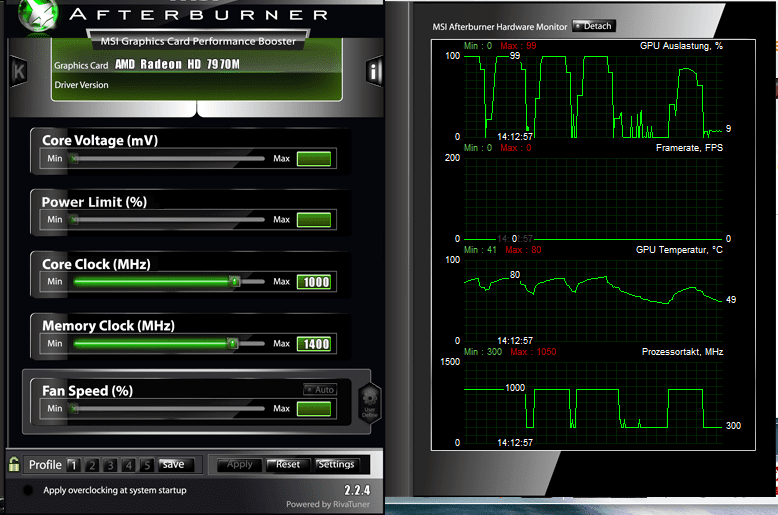778x515 pixels.
Task: Open the Kombustor K side button
Action: pyautogui.click(x=19, y=71)
